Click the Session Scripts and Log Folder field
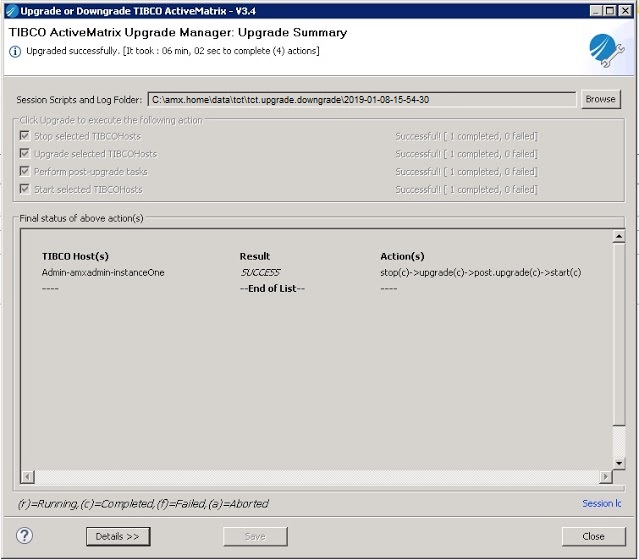The height and width of the screenshot is (560, 639). click(362, 99)
